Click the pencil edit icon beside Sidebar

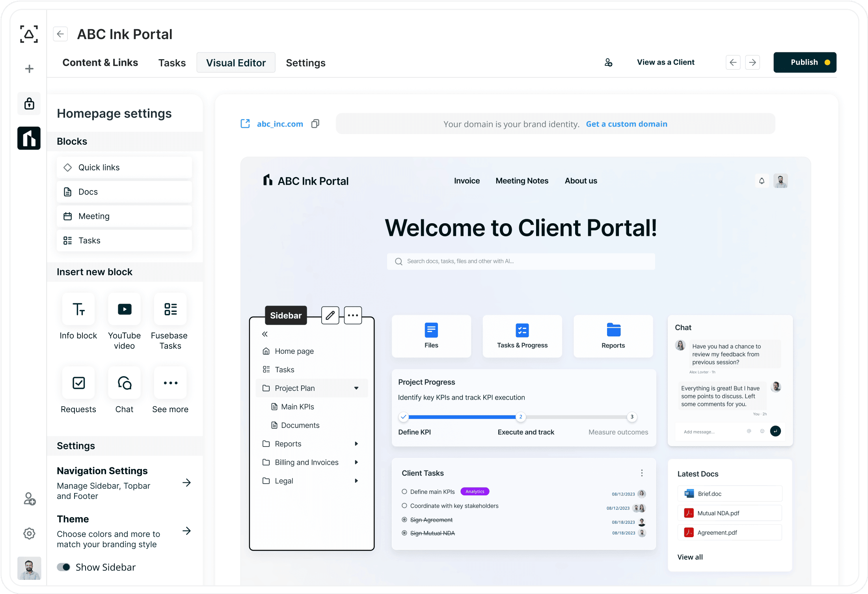[x=330, y=315]
